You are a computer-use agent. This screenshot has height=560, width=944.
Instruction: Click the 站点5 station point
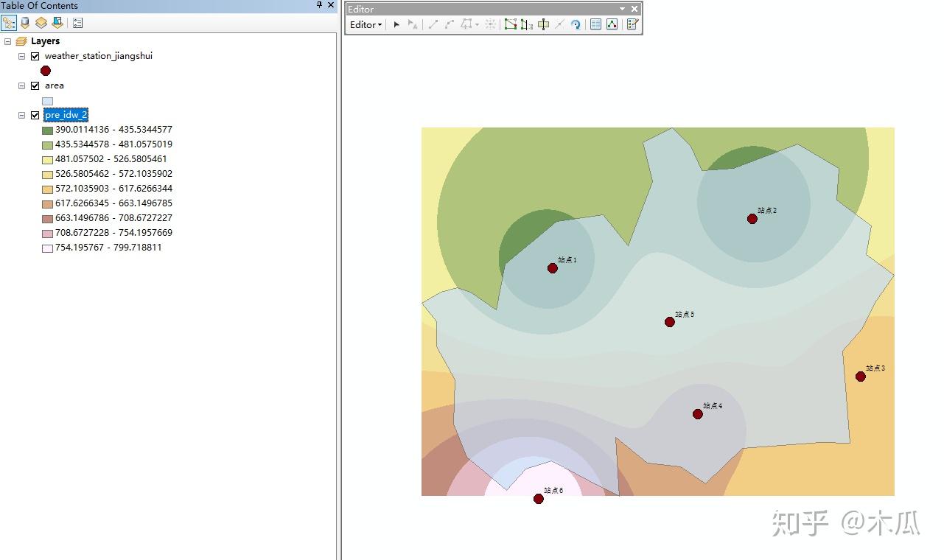point(670,322)
